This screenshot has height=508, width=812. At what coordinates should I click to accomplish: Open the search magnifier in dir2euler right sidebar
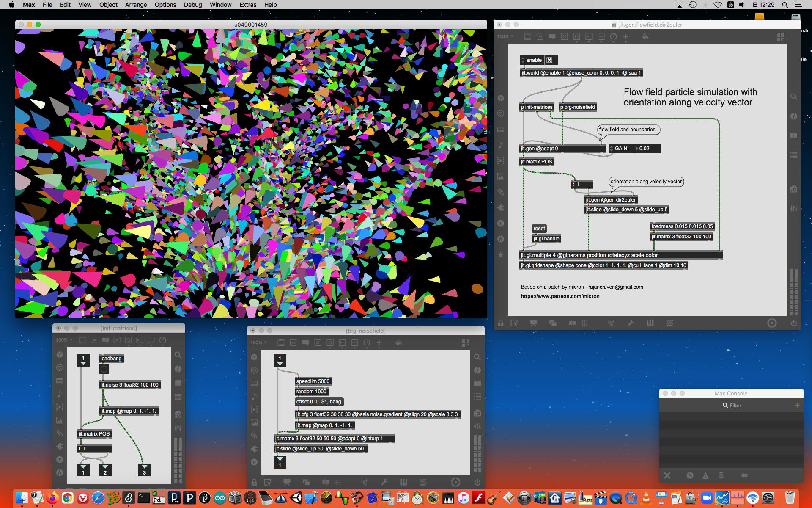(794, 97)
